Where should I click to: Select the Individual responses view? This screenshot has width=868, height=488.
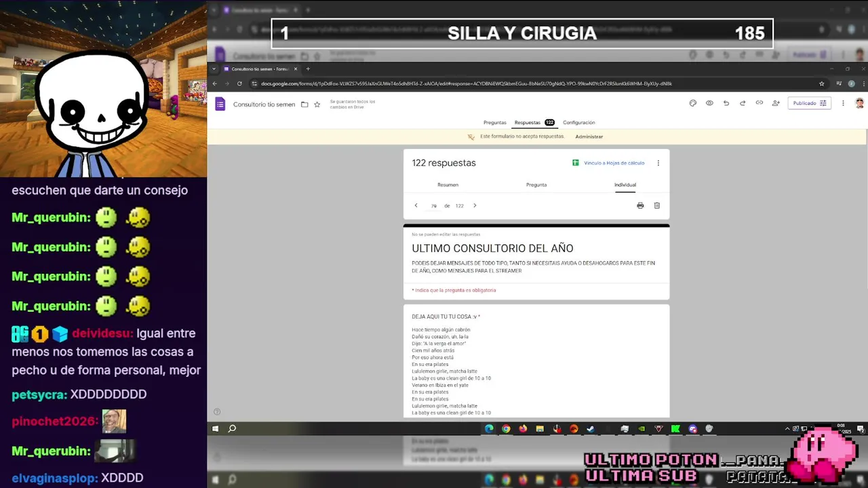point(625,184)
